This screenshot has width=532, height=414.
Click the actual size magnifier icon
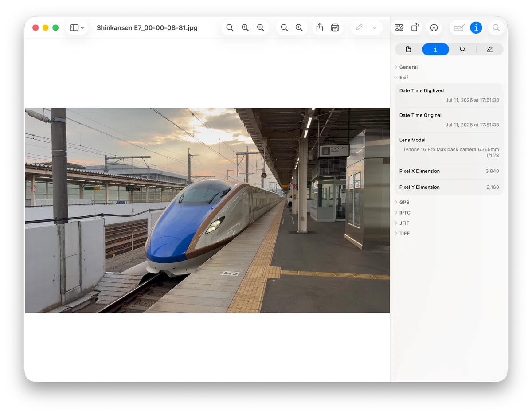245,27
